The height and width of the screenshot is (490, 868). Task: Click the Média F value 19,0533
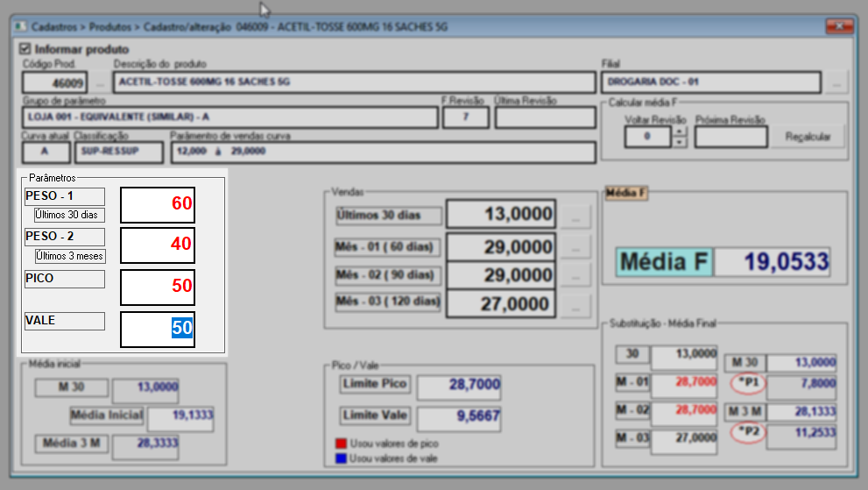coord(773,261)
